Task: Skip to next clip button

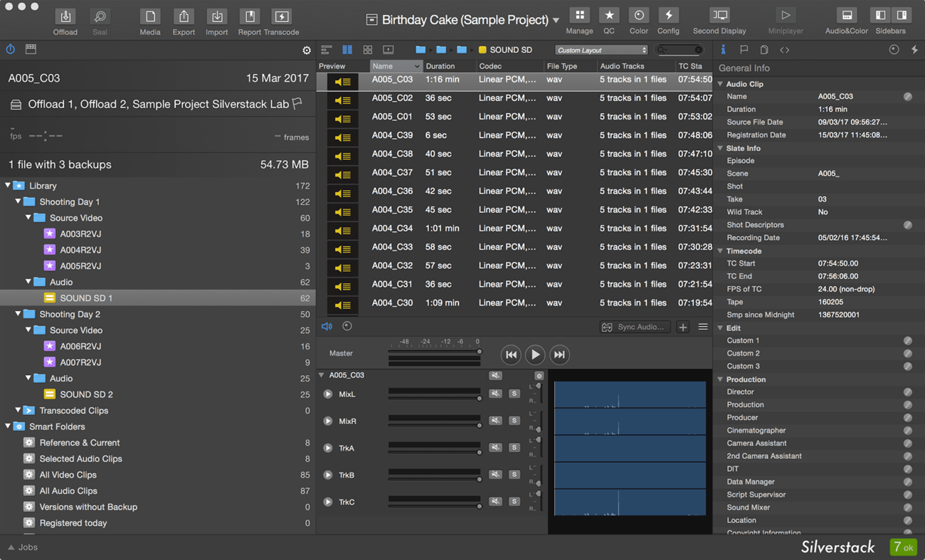Action: pos(559,354)
